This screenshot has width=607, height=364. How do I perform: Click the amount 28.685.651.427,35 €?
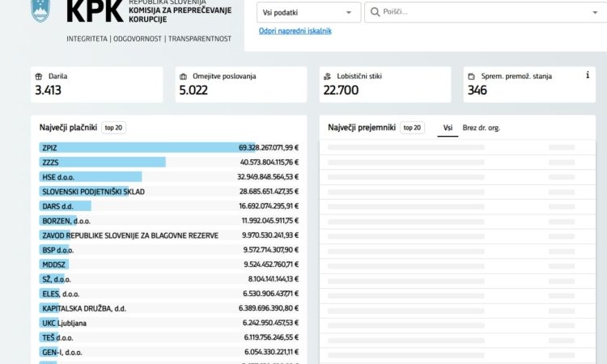click(x=269, y=192)
